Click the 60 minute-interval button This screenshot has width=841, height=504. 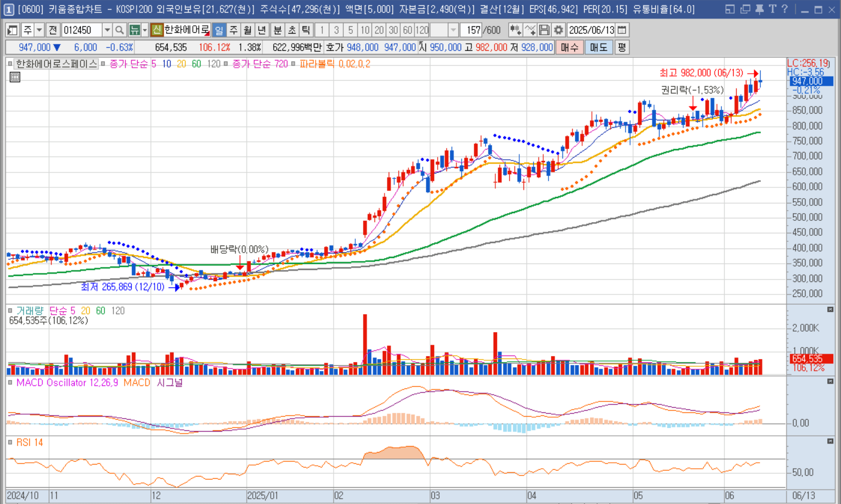(407, 30)
